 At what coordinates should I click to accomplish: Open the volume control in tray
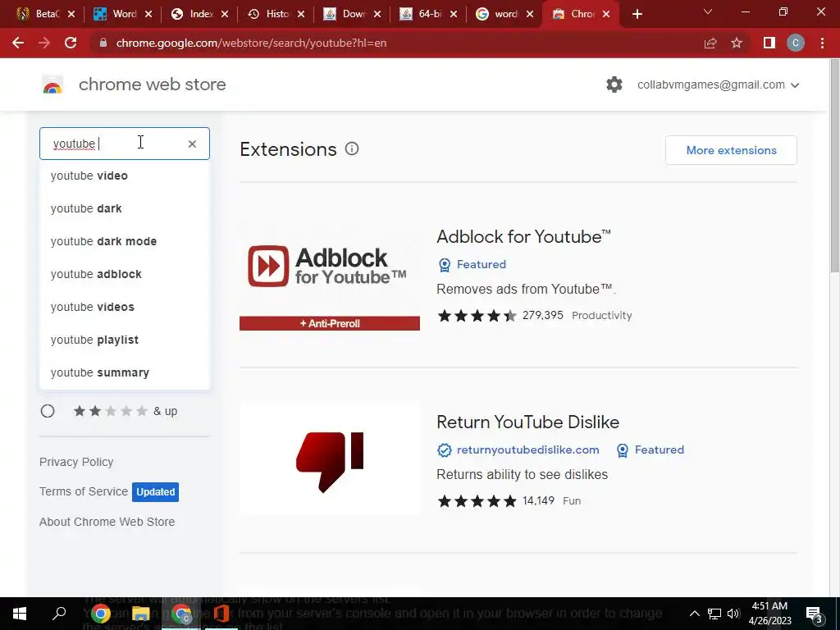[733, 614]
